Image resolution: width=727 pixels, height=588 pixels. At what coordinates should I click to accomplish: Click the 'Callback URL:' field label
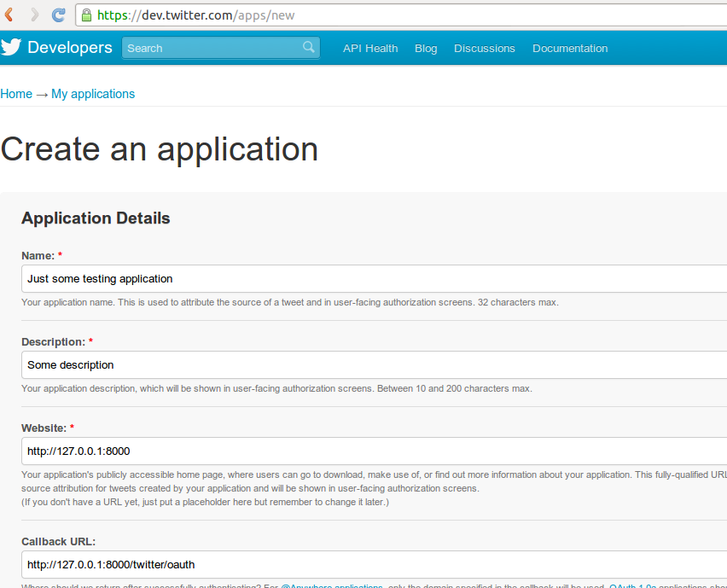(58, 542)
